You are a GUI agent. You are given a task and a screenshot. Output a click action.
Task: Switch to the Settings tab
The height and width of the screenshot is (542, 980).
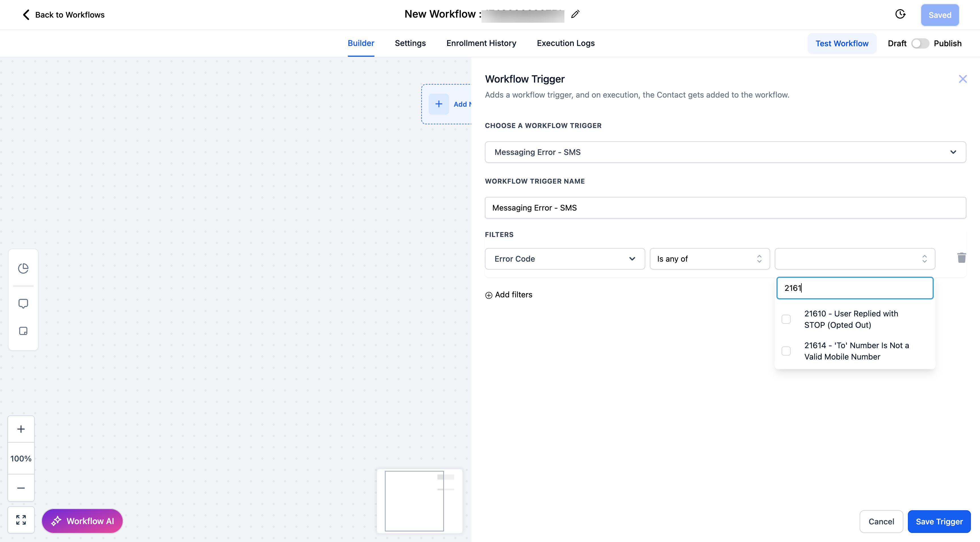pyautogui.click(x=410, y=43)
